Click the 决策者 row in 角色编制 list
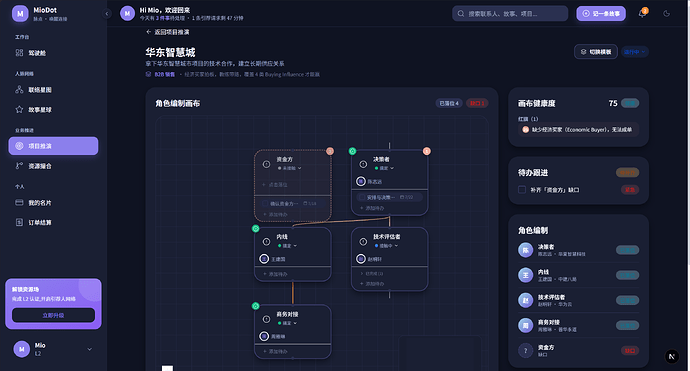This screenshot has height=371, width=690. click(578, 250)
